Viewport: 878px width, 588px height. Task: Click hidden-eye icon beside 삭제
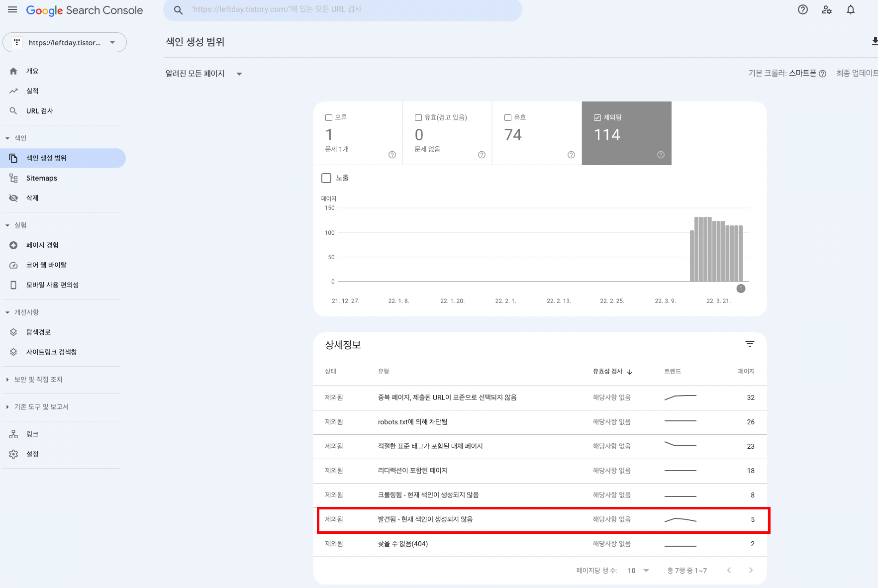13,198
